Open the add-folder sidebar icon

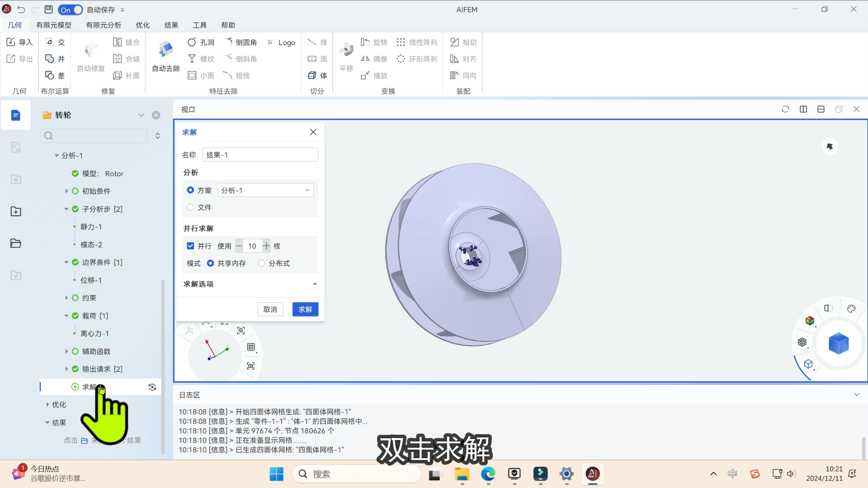coord(16,211)
